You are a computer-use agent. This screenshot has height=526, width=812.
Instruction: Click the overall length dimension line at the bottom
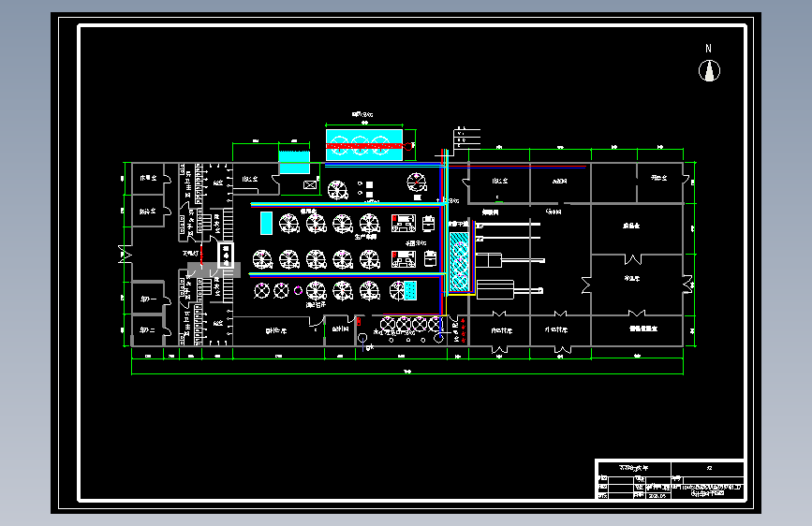point(407,373)
